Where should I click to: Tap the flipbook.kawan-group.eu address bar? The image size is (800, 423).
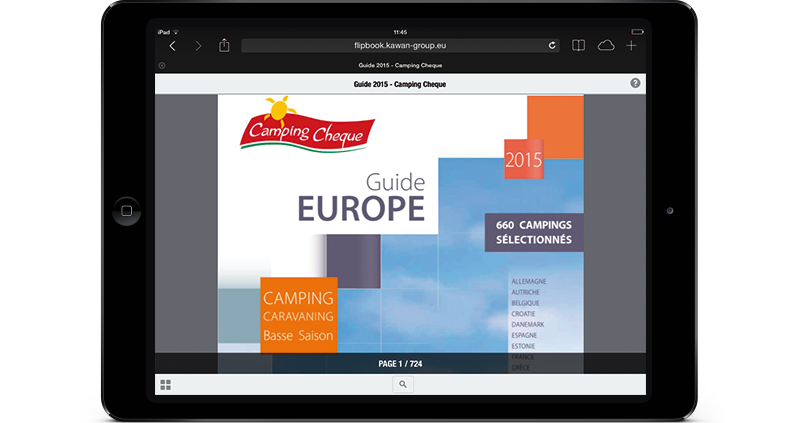coord(400,45)
